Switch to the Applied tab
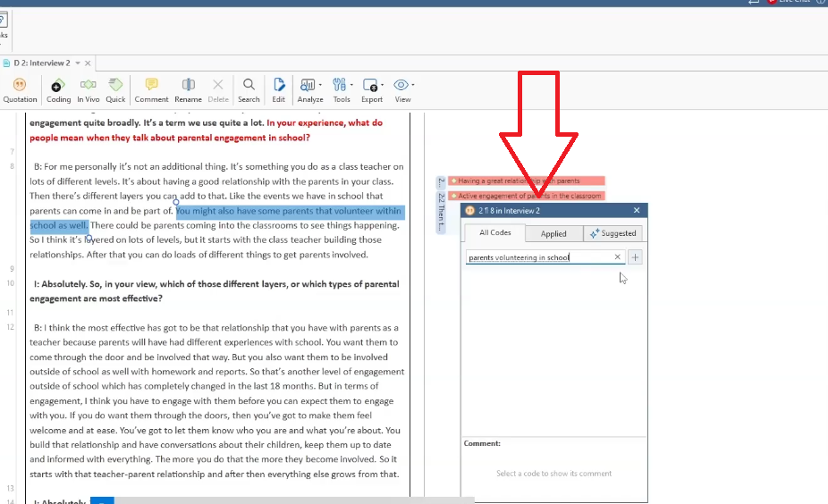This screenshot has height=504, width=828. point(553,233)
